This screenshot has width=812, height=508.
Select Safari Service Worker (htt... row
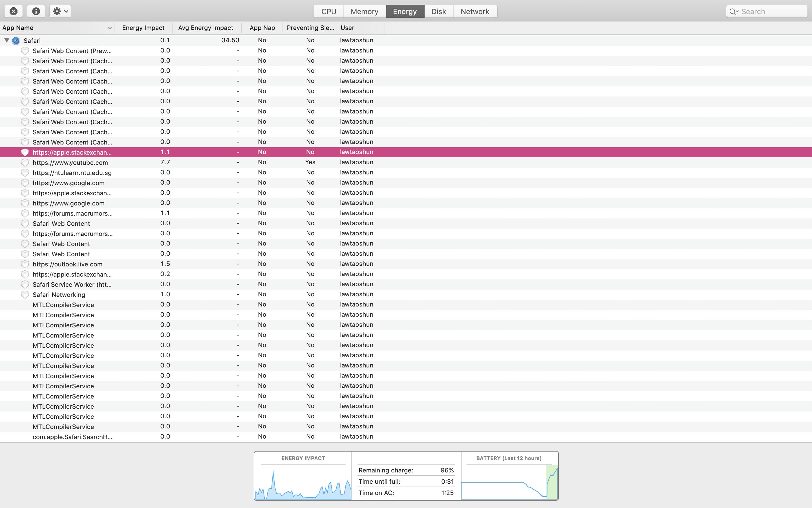coord(406,284)
